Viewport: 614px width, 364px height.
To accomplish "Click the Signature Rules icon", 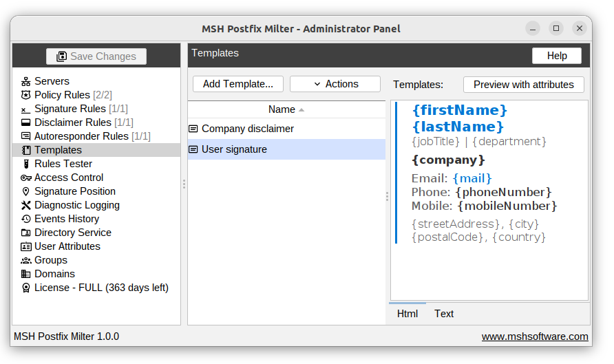I will point(26,109).
